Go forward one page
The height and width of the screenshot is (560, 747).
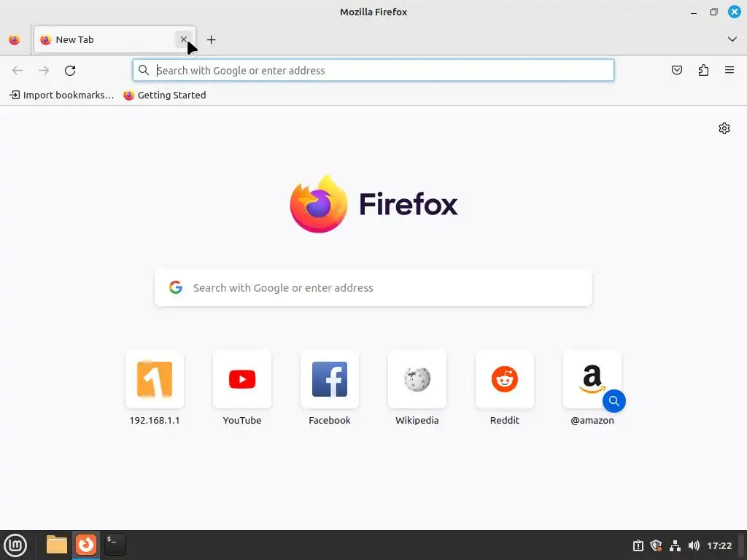(x=44, y=71)
